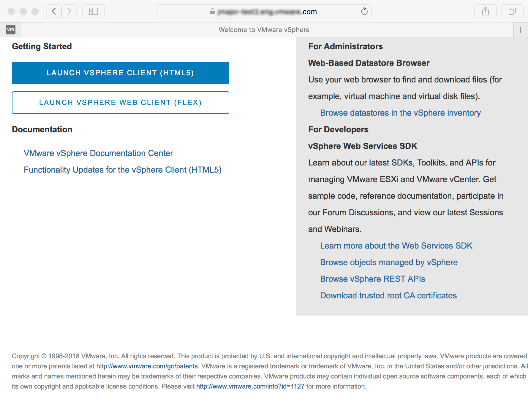
Task: Open the Share menu icon
Action: click(486, 11)
